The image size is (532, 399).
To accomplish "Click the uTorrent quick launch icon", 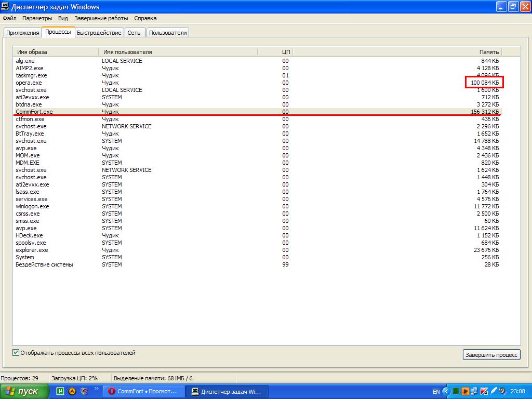I will 60,391.
